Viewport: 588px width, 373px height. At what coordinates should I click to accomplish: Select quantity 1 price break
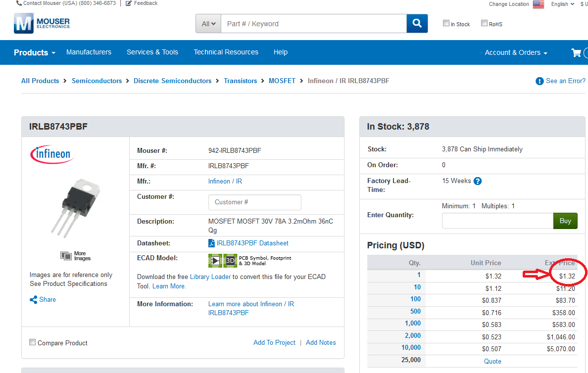[x=419, y=275]
